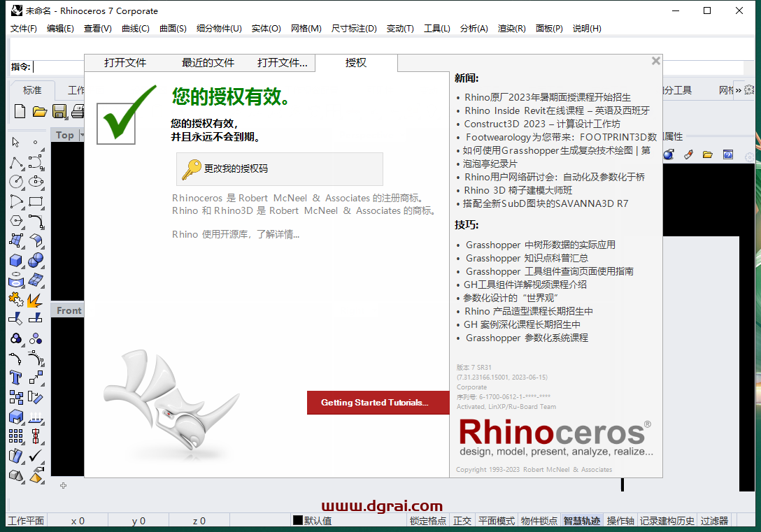This screenshot has width=761, height=532.
Task: Click the Explode burst icon
Action: pos(34,301)
